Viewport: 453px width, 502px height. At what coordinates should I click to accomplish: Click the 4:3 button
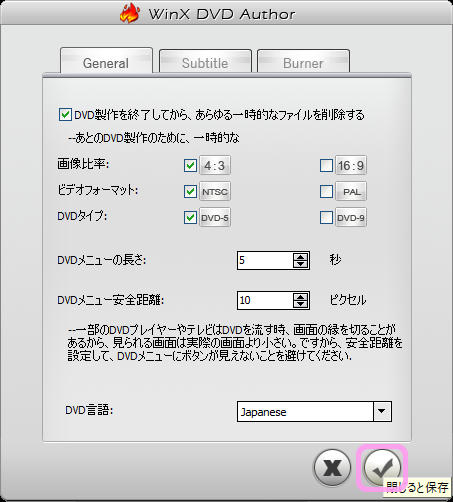click(215, 165)
